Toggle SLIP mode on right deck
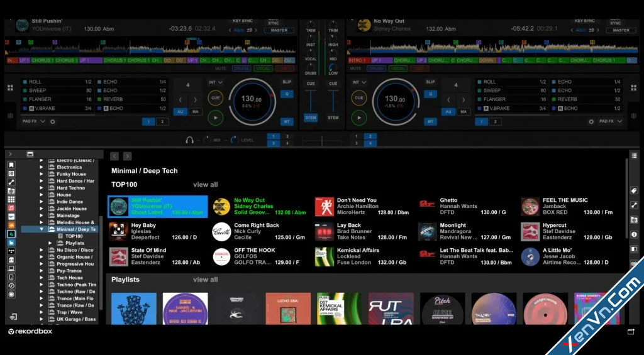The width and height of the screenshot is (644, 355). tap(430, 82)
